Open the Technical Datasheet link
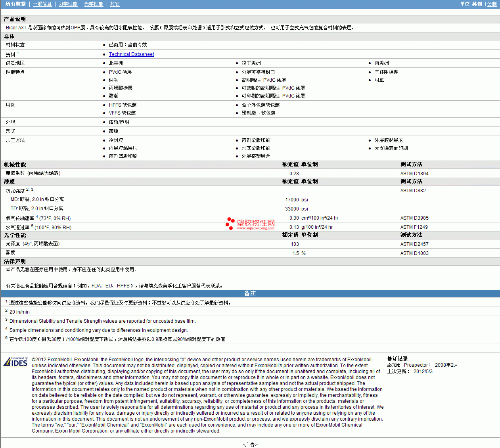The image size is (500, 448). [x=132, y=54]
